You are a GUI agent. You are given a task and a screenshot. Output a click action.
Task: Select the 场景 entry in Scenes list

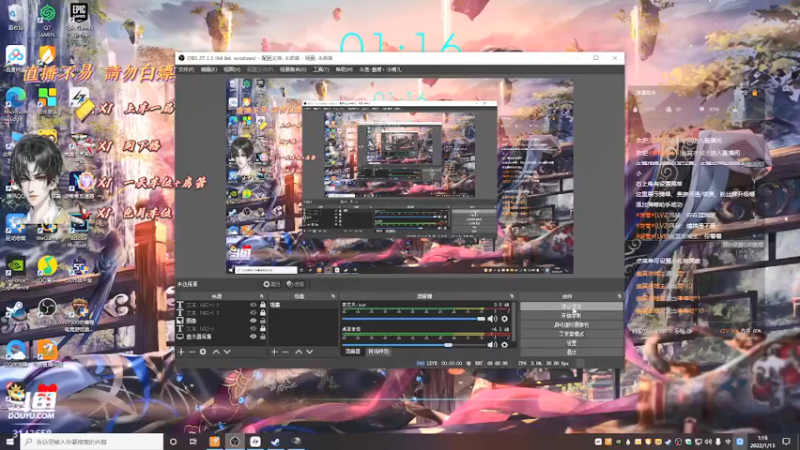pyautogui.click(x=303, y=305)
